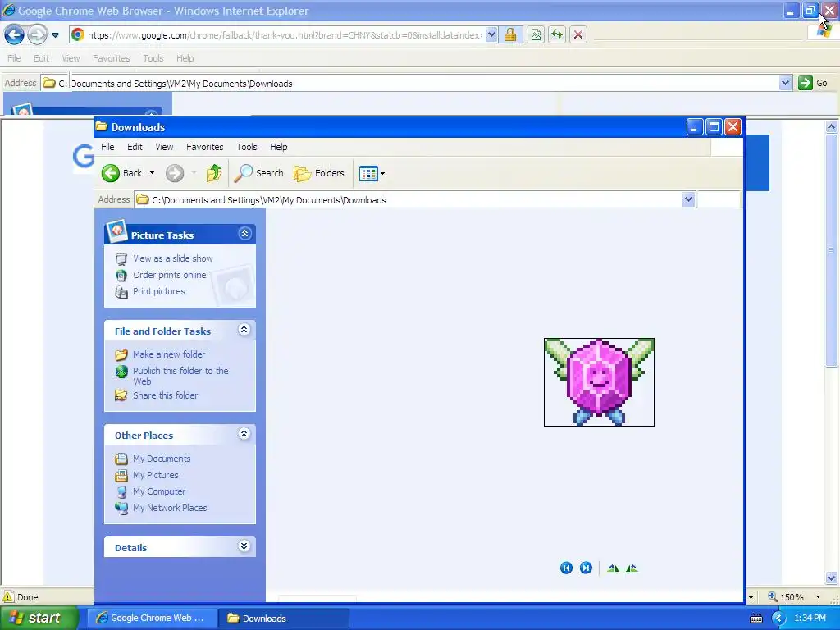
Task: Open the Downloads address bar dropdown
Action: (x=688, y=199)
